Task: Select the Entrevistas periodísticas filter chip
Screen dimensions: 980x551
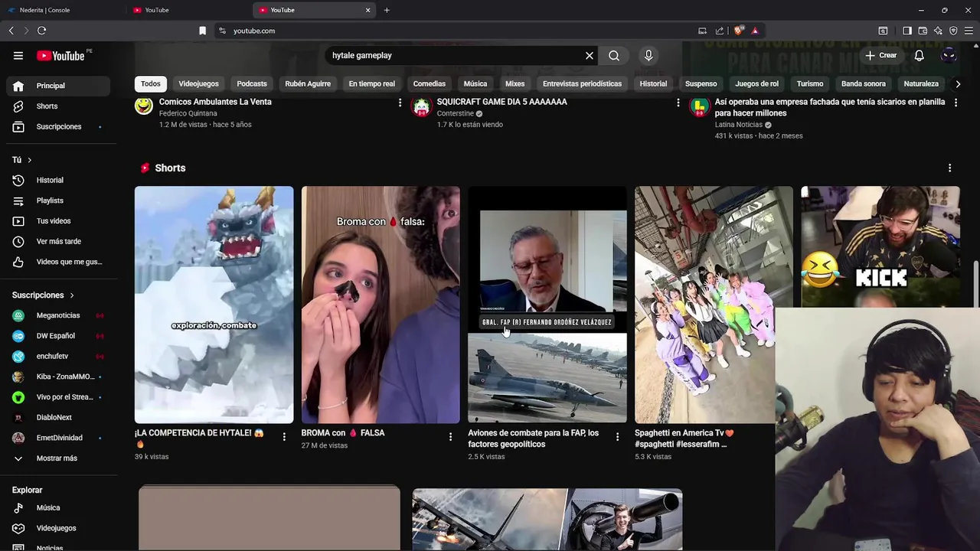Action: pos(582,83)
